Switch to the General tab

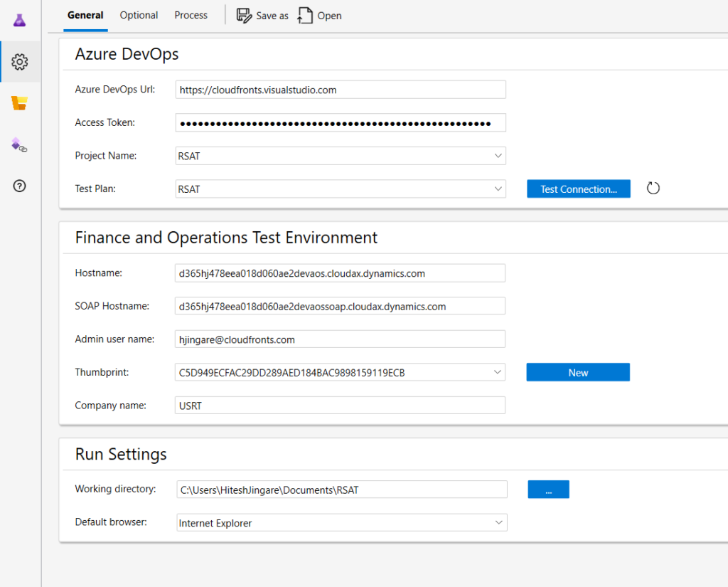click(85, 16)
